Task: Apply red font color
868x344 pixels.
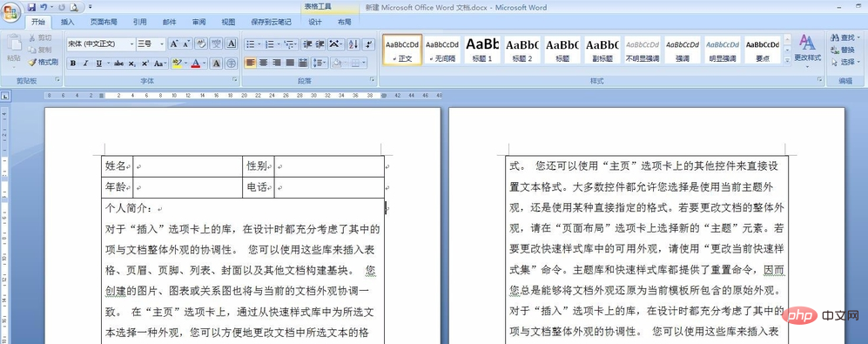Action: [195, 64]
